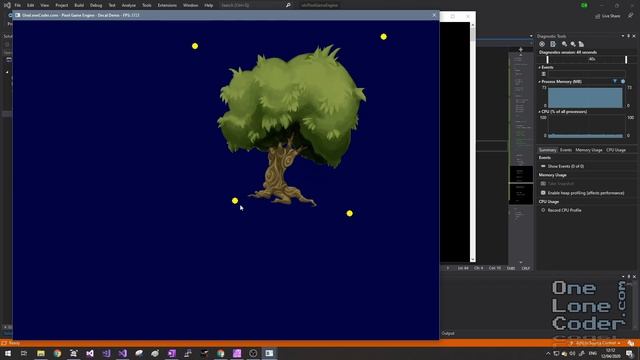
Task: Open File Explorer from the taskbar
Action: 41,353
